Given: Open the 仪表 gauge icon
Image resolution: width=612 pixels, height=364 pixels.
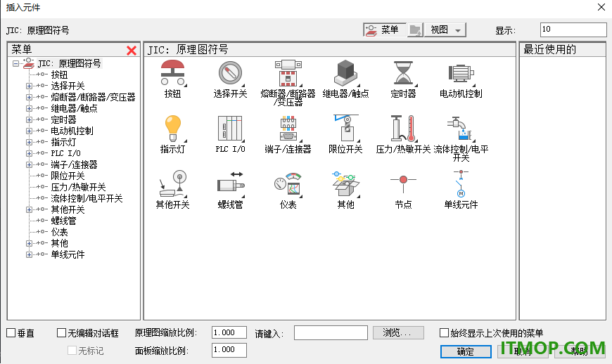Looking at the screenshot, I should tap(288, 184).
